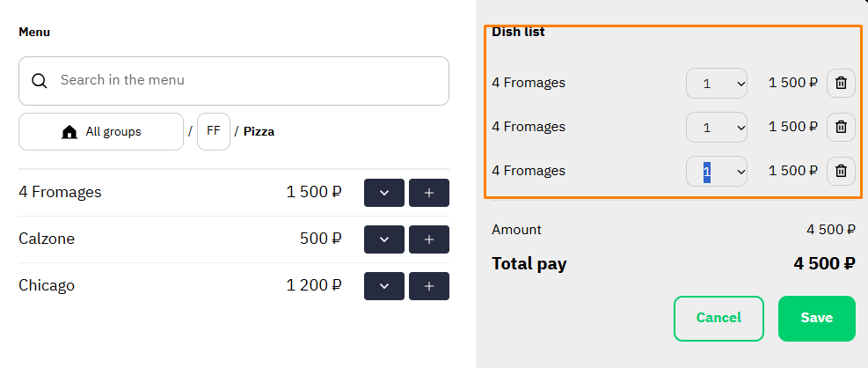Focus the Search in the menu field

[x=234, y=81]
